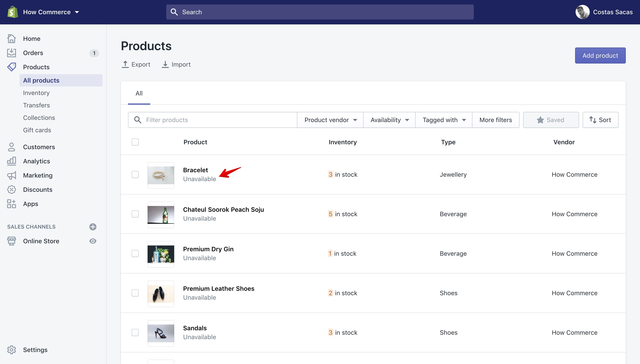Screen dimensions: 640x364
Task: Click the Home house icon
Action: (12, 39)
